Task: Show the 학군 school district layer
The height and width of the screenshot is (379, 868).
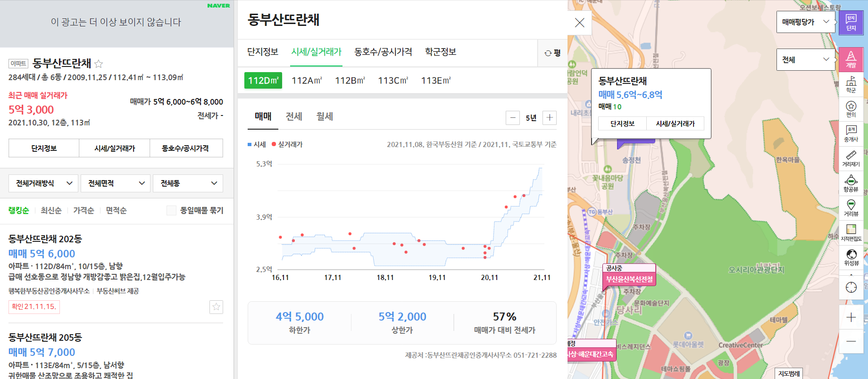Action: 851,85
